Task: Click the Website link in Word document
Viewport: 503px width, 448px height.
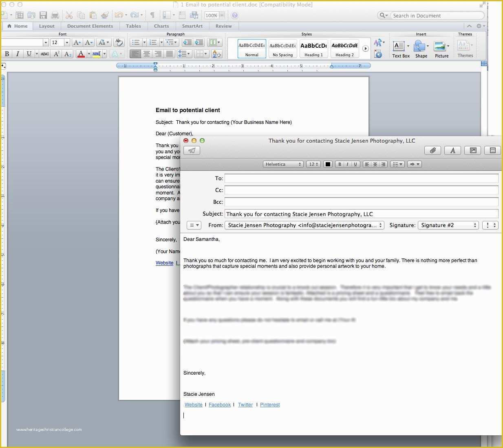Action: [164, 263]
